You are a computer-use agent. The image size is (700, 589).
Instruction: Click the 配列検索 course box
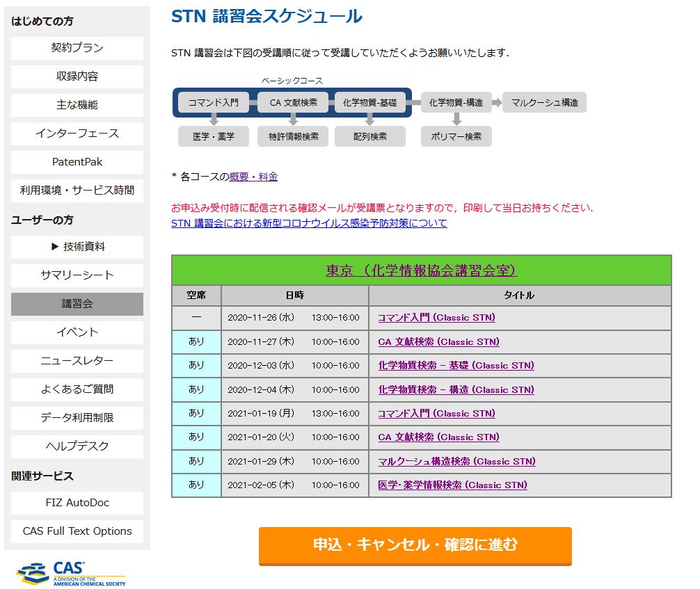[x=369, y=136]
